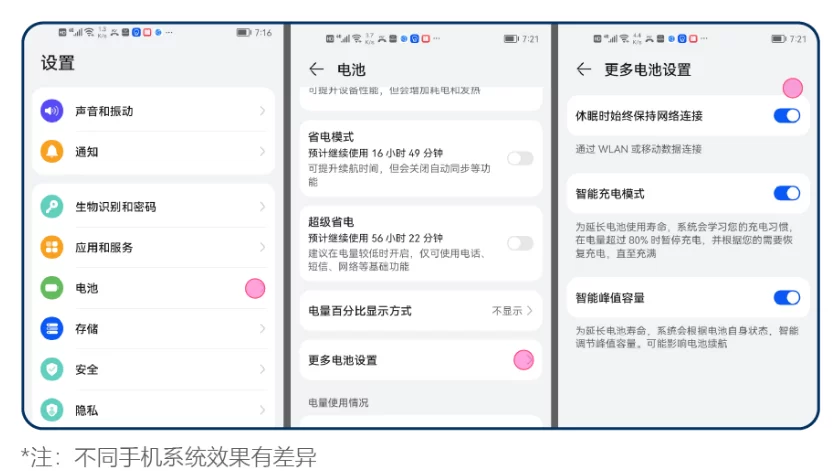Viewport: 838px width, 471px height.
Task: Turn off 休眠时始终保持网络连接 switch
Action: pos(787,115)
